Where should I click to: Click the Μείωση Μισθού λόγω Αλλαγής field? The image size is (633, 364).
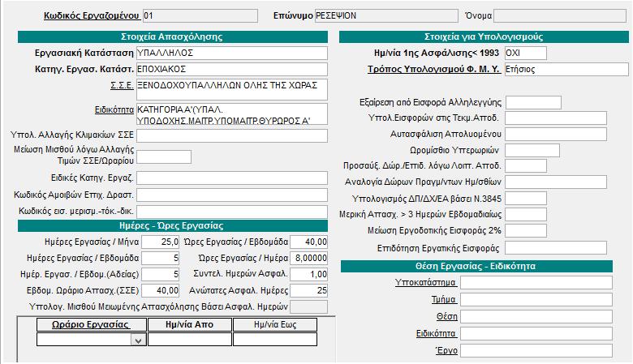point(164,156)
